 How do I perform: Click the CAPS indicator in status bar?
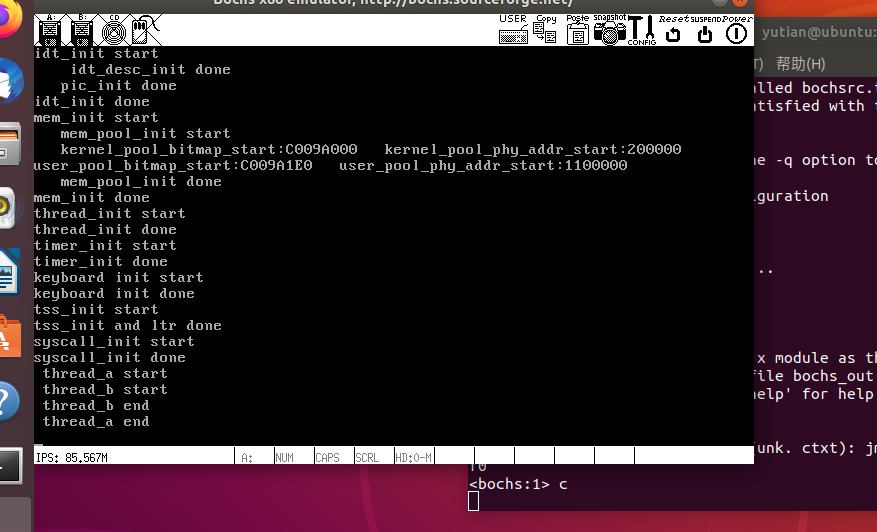tap(328, 457)
